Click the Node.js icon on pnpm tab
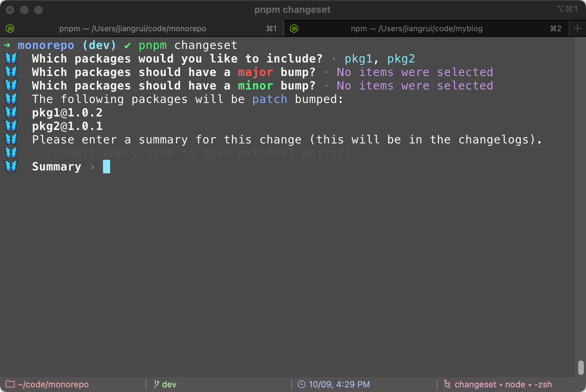 [x=10, y=28]
